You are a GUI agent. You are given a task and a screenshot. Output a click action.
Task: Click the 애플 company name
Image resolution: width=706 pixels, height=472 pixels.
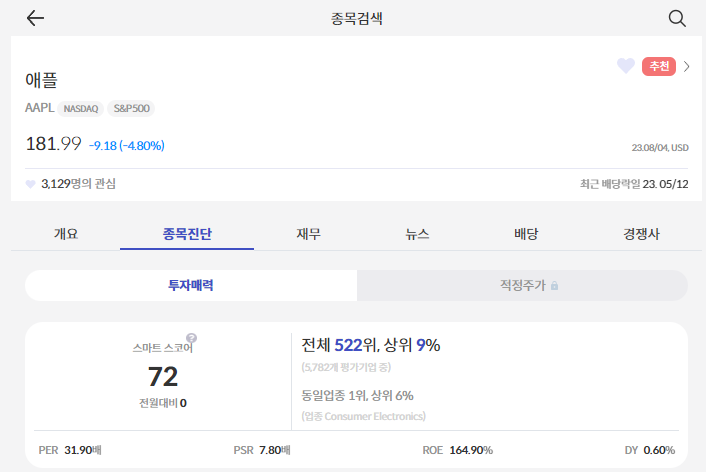(x=41, y=80)
